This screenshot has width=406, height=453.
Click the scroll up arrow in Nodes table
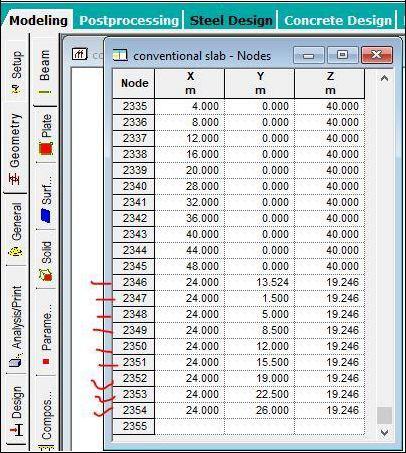(384, 79)
